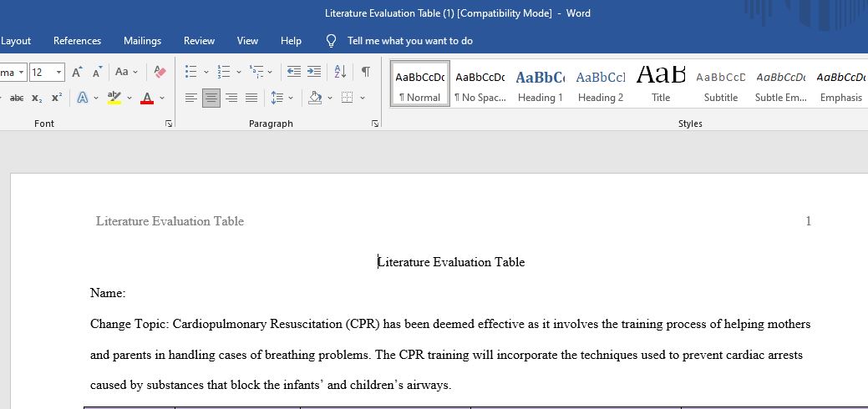The width and height of the screenshot is (868, 409).
Task: Click the 'Name:' line in the document
Action: (x=108, y=293)
